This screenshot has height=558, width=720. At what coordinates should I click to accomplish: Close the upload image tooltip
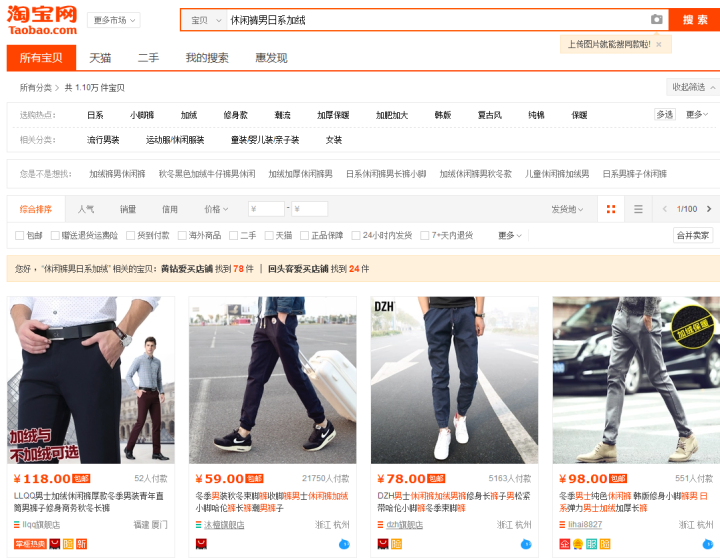(658, 45)
